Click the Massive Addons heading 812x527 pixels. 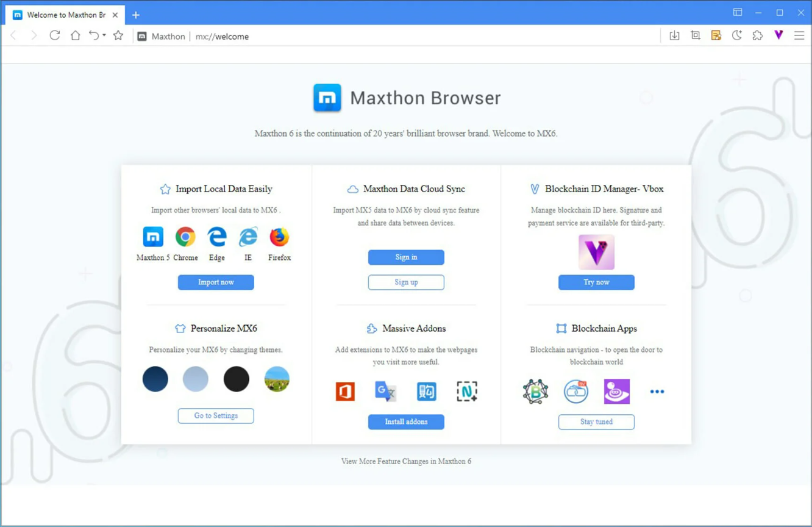(414, 329)
